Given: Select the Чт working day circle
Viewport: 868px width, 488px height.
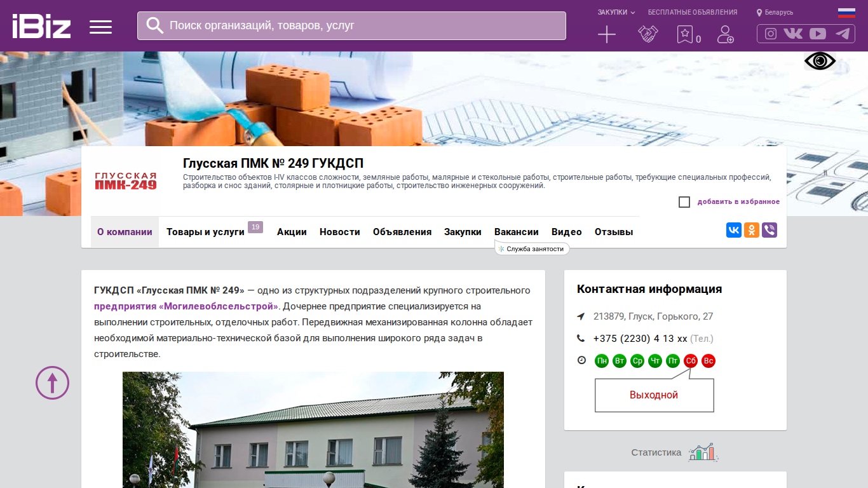Looking at the screenshot, I should pos(655,361).
